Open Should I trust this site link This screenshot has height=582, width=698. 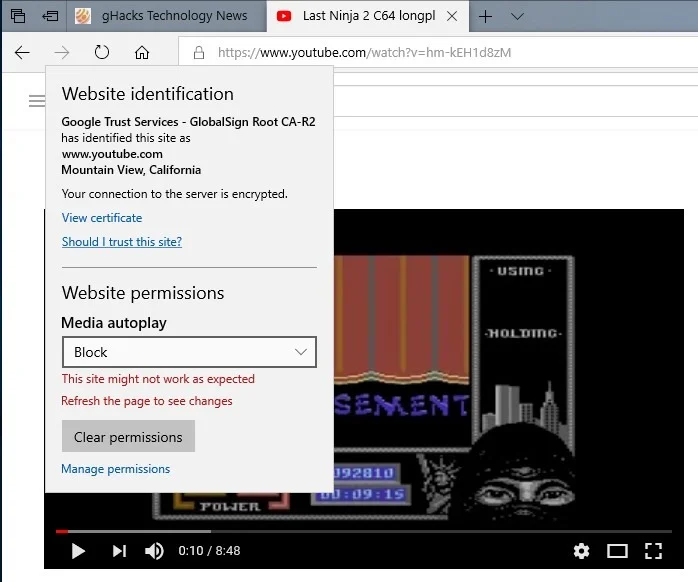[x=122, y=242]
